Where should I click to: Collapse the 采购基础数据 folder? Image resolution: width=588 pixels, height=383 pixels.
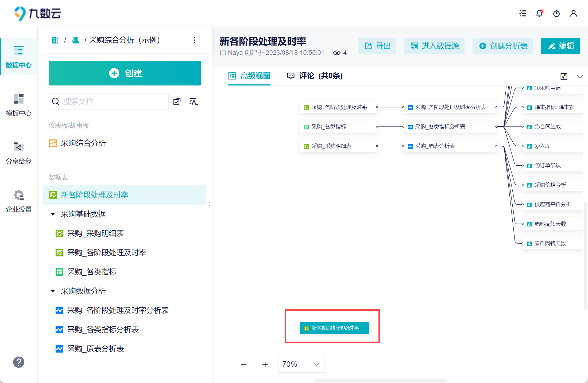click(x=53, y=214)
